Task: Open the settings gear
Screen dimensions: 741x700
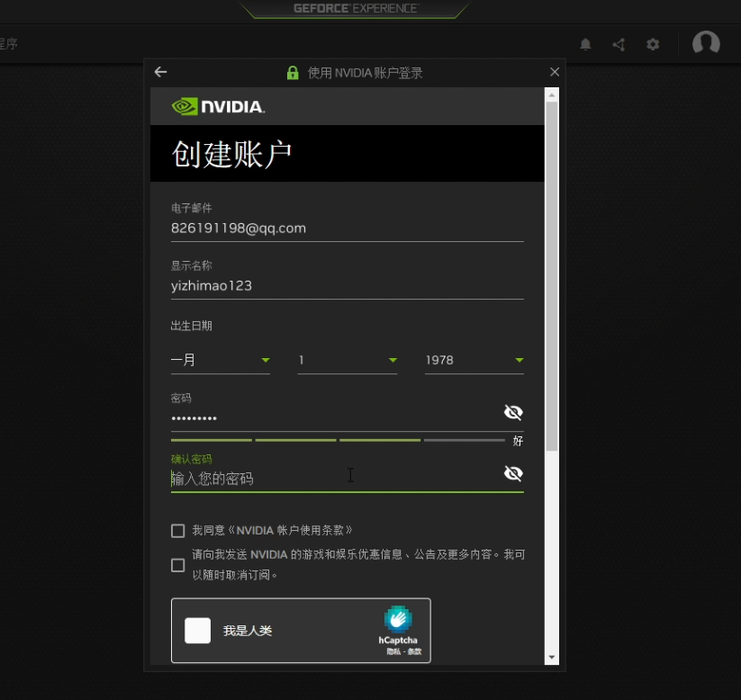Action: click(653, 44)
